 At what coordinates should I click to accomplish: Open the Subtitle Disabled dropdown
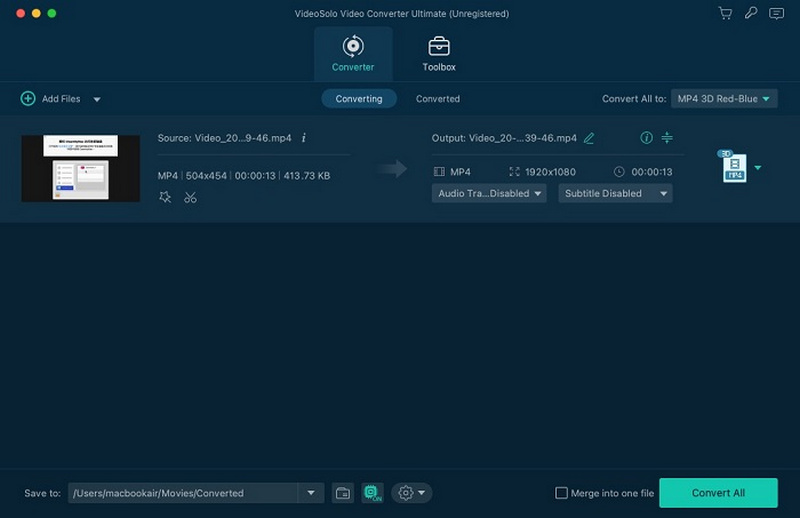click(x=615, y=193)
